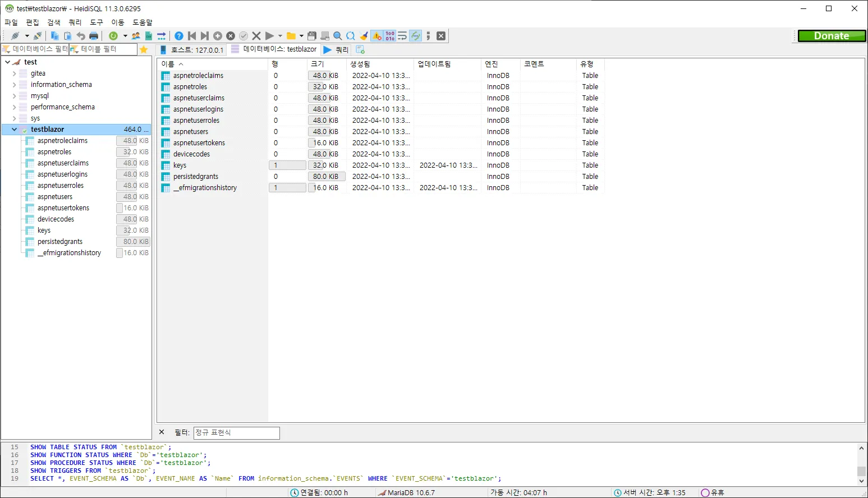The height and width of the screenshot is (498, 868).
Task: Expand the gitea database node
Action: pos(14,73)
